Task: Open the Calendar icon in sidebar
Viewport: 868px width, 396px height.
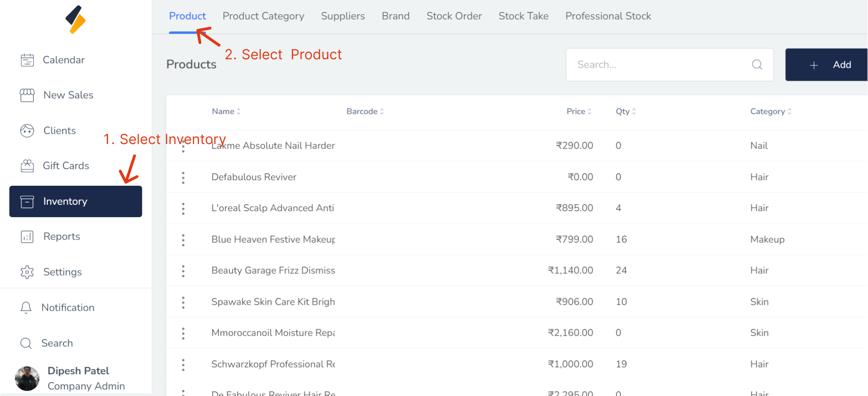Action: tap(27, 60)
